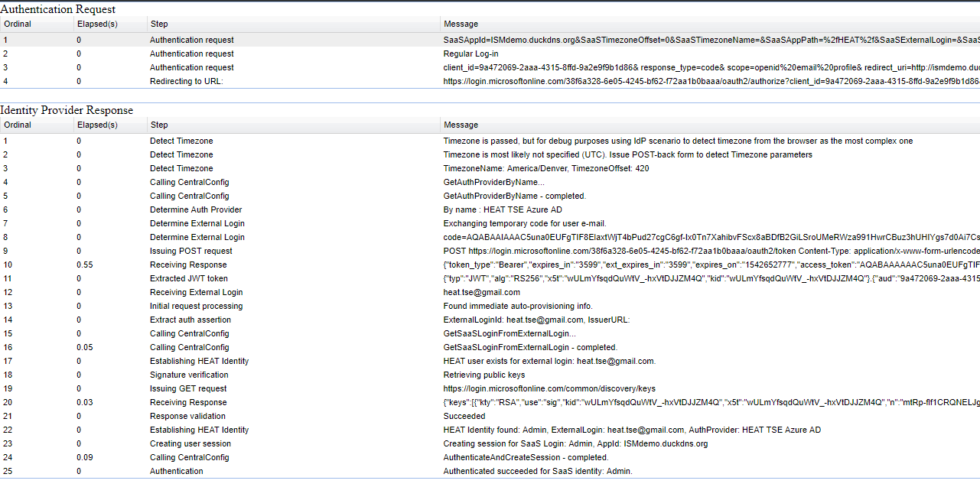Viewport: 980px width, 487px height.
Task: Select the "Regular Log-in" message cell
Action: [x=470, y=54]
